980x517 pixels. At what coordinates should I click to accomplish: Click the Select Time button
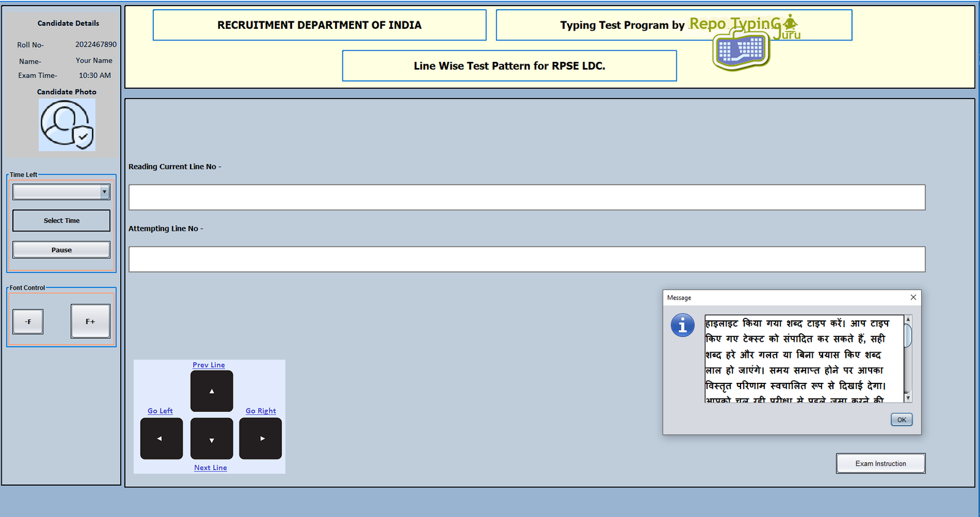pos(61,221)
